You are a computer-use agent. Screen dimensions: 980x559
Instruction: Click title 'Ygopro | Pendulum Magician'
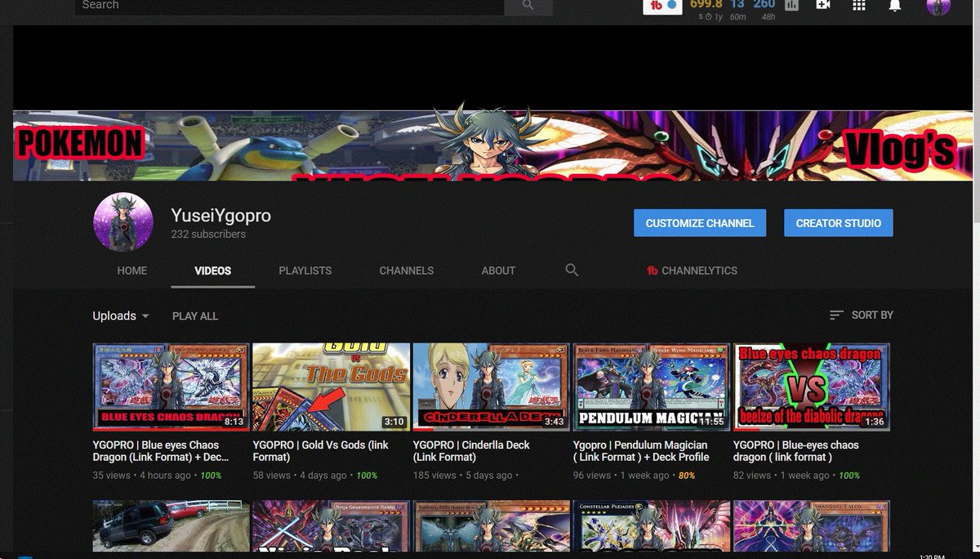[x=641, y=451]
